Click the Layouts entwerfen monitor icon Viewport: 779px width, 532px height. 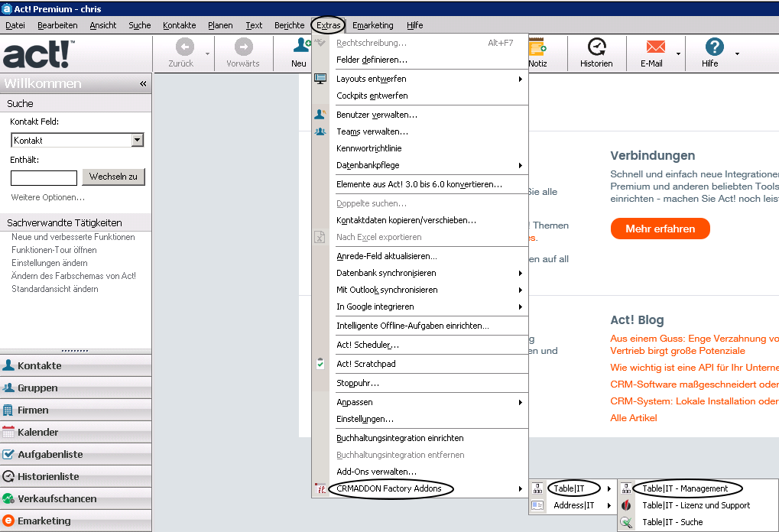pyautogui.click(x=320, y=79)
